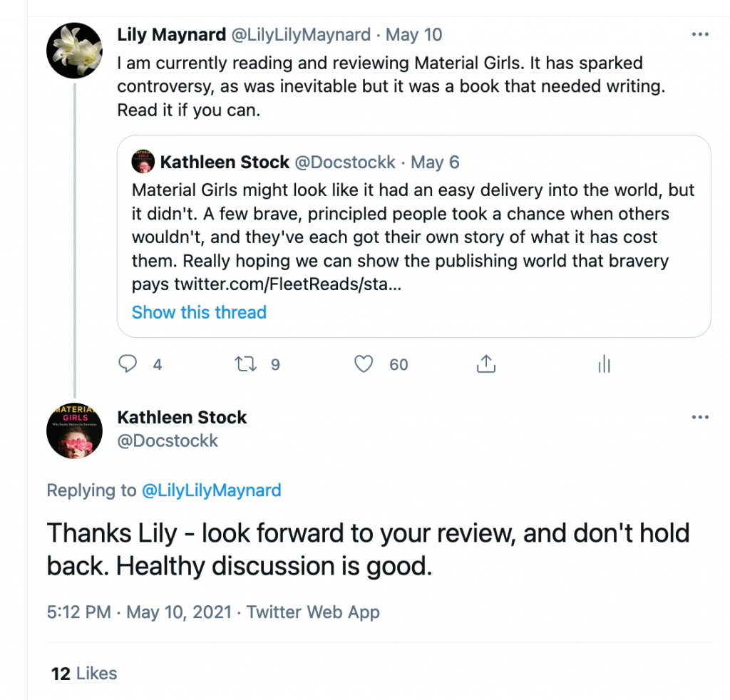This screenshot has width=730, height=700.
Task: Retweet Lily Maynard's tweet
Action: (245, 364)
